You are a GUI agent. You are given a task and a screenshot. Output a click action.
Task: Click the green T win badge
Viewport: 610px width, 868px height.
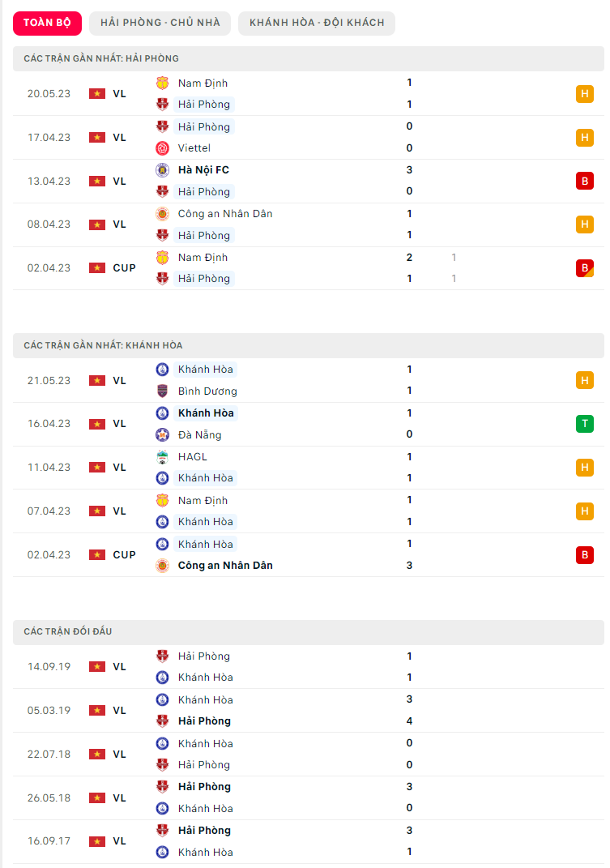(585, 424)
